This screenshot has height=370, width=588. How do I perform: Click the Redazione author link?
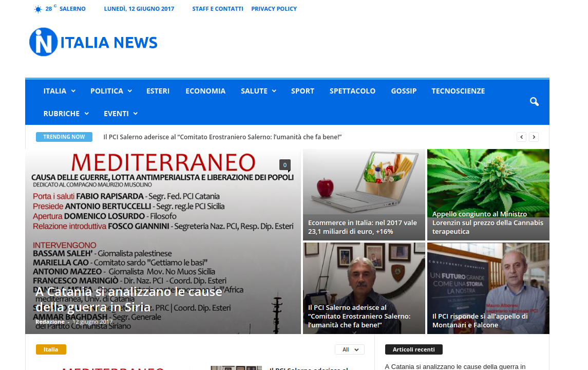pos(50,322)
